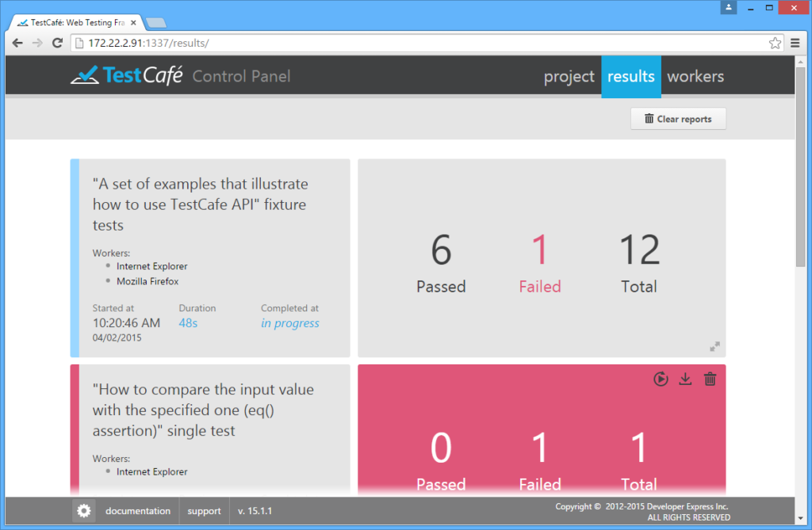The width and height of the screenshot is (812, 530).
Task: Click the fixture tests report title
Action: (x=200, y=204)
